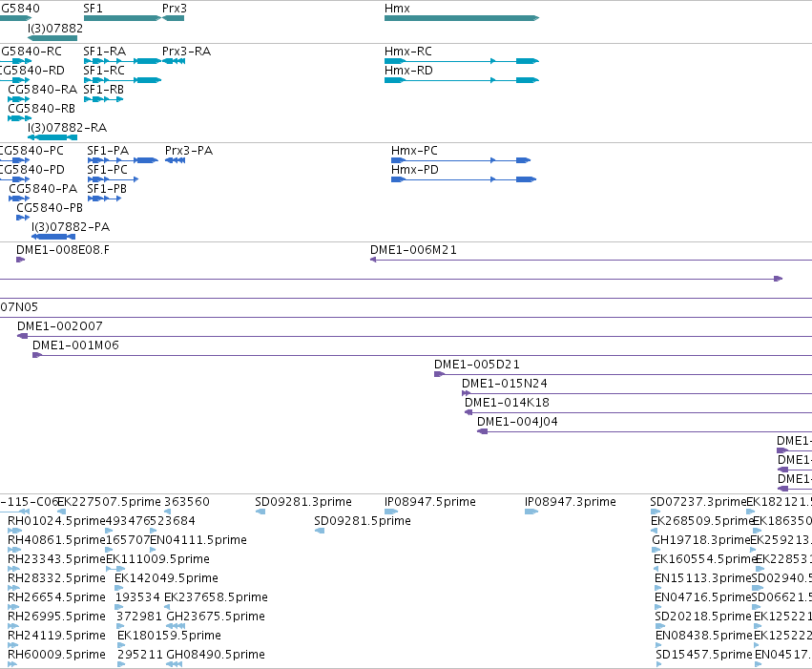Open the Hmx-RC transcript feature
The height and width of the screenshot is (669, 812).
tap(462, 61)
